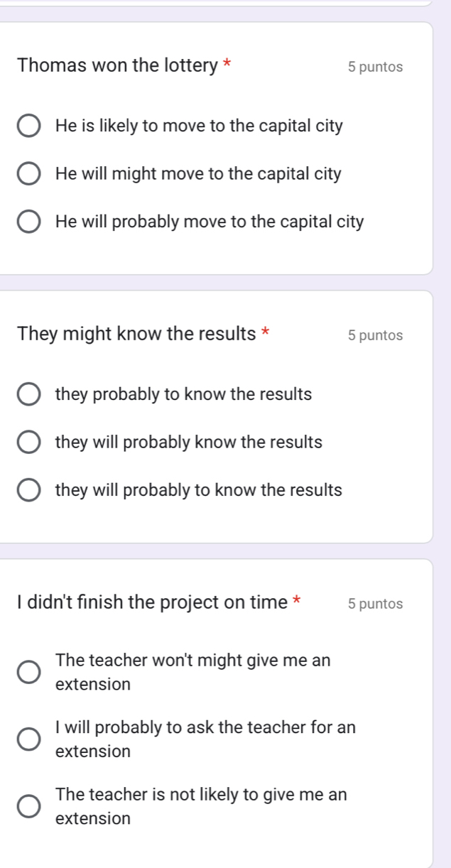451x868 pixels.
Task: Click '5 puntos' label on the project question
Action: (376, 604)
